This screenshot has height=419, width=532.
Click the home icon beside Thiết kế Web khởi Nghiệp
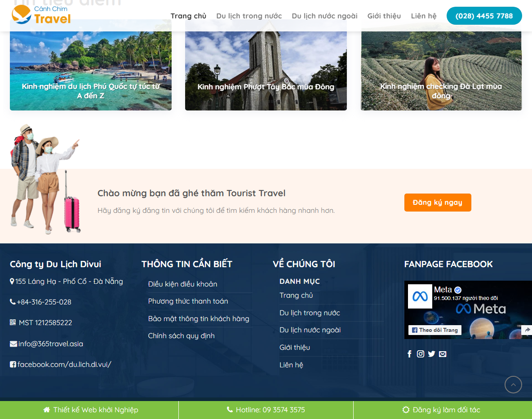click(x=46, y=410)
